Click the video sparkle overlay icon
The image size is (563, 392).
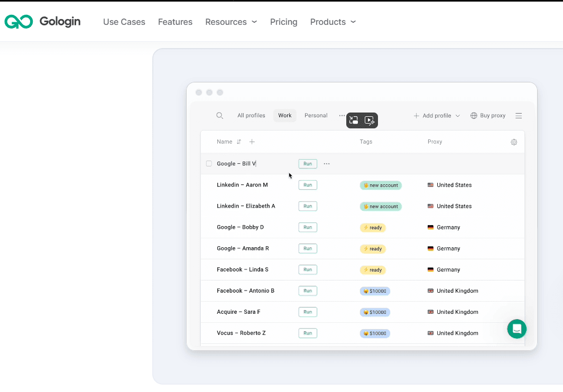(370, 120)
